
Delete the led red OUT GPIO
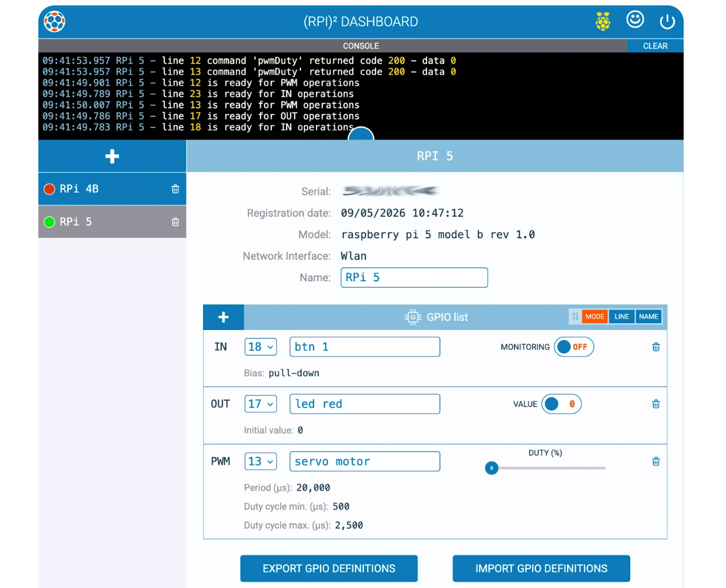point(656,404)
